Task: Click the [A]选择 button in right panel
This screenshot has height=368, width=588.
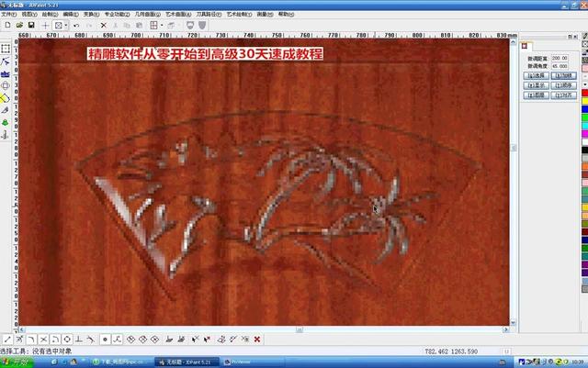Action: pyautogui.click(x=533, y=75)
